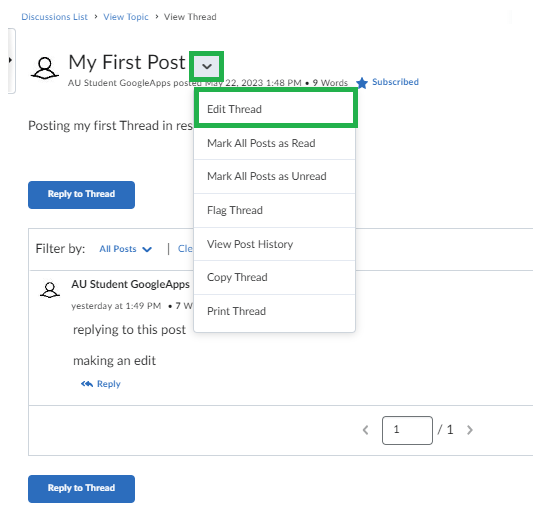Click the page number input field

pos(407,430)
